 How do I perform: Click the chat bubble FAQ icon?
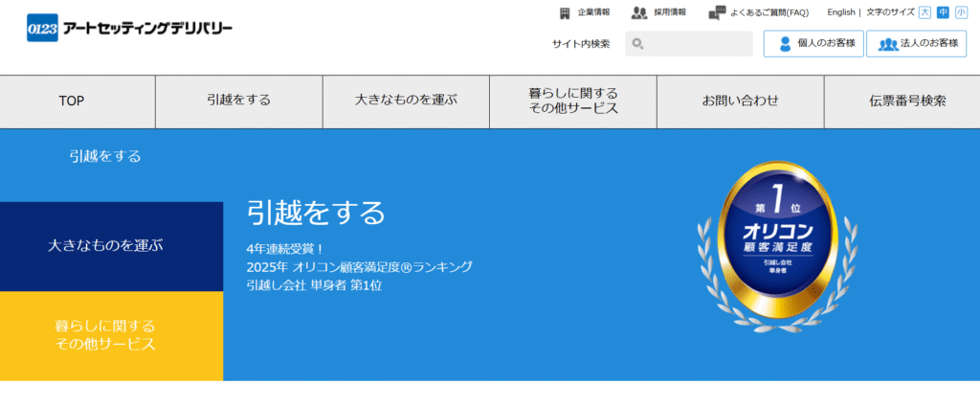717,13
